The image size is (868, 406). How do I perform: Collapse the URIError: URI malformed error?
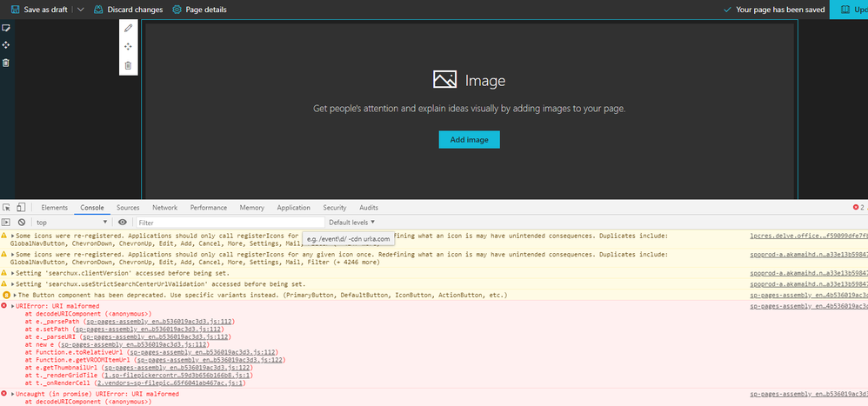coord(13,306)
